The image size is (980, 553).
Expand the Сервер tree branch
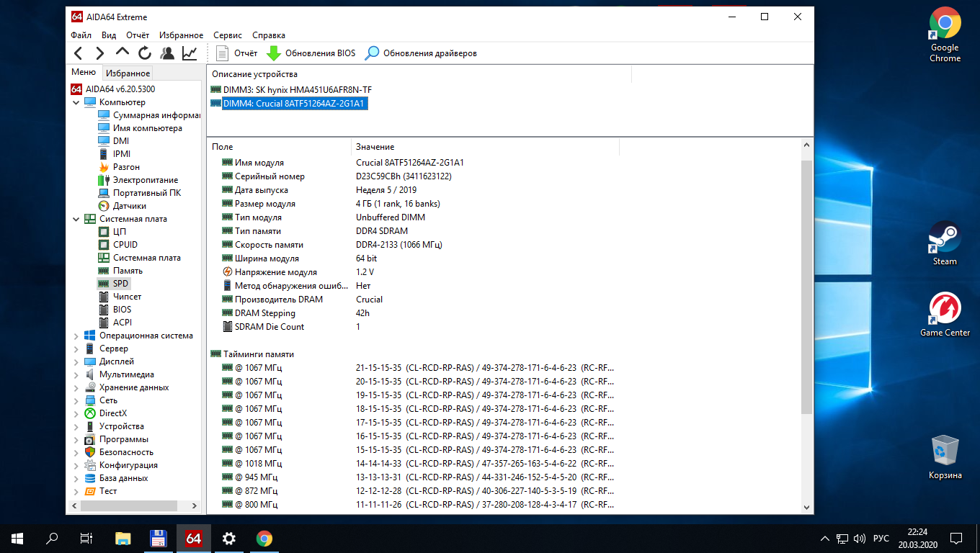[76, 349]
